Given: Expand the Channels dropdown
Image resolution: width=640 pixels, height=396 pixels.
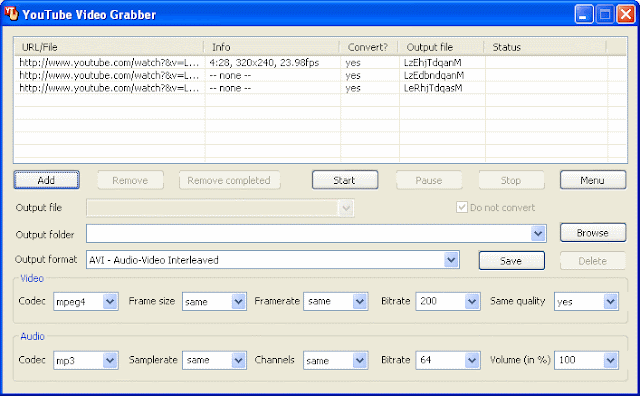Looking at the screenshot, I should tap(360, 360).
